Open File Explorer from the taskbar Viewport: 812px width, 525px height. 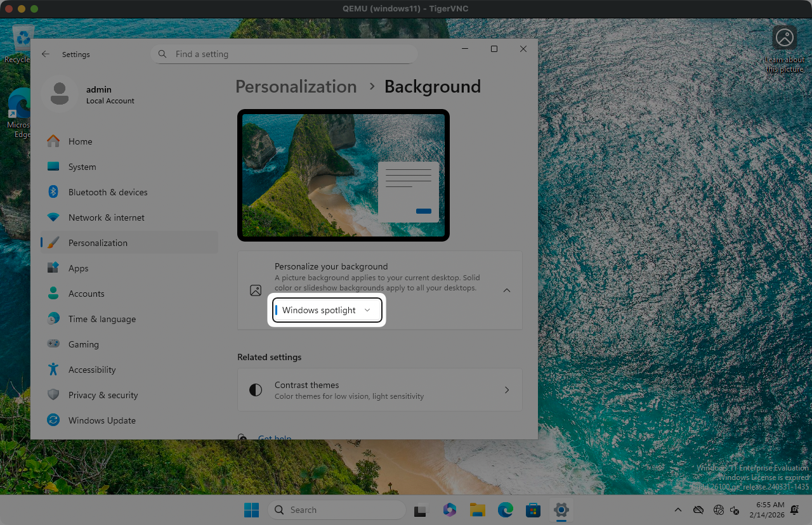pos(477,510)
